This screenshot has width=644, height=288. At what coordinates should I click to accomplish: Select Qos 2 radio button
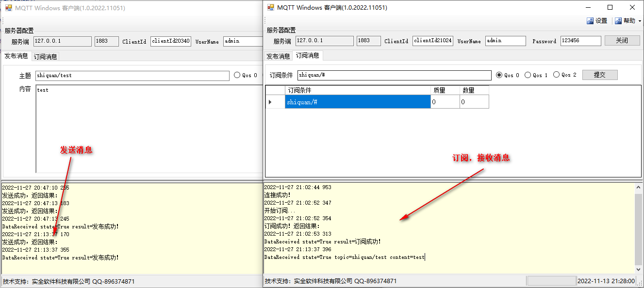coord(557,75)
